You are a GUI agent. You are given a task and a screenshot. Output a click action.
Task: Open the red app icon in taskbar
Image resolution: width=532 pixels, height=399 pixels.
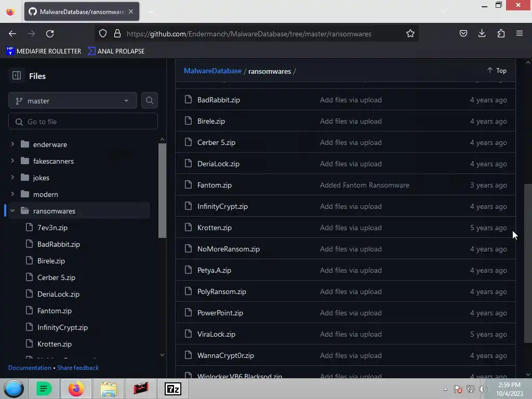click(x=141, y=389)
